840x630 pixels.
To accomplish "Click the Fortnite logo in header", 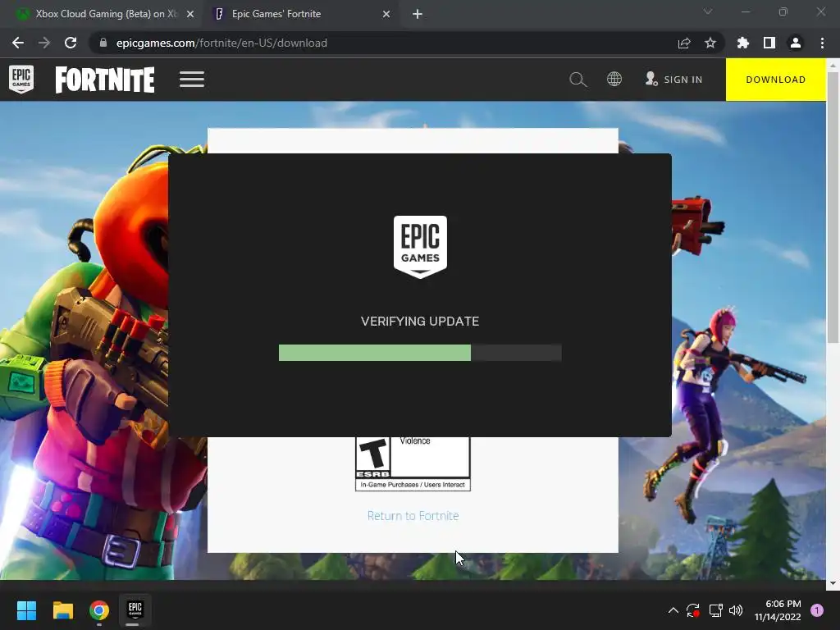I will pos(105,80).
